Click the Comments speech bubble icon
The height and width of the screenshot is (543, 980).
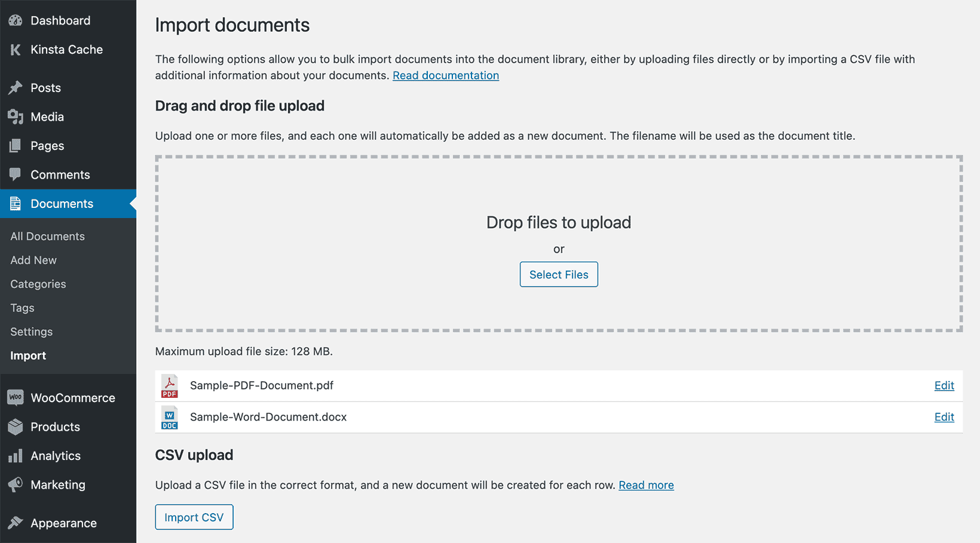coord(16,174)
